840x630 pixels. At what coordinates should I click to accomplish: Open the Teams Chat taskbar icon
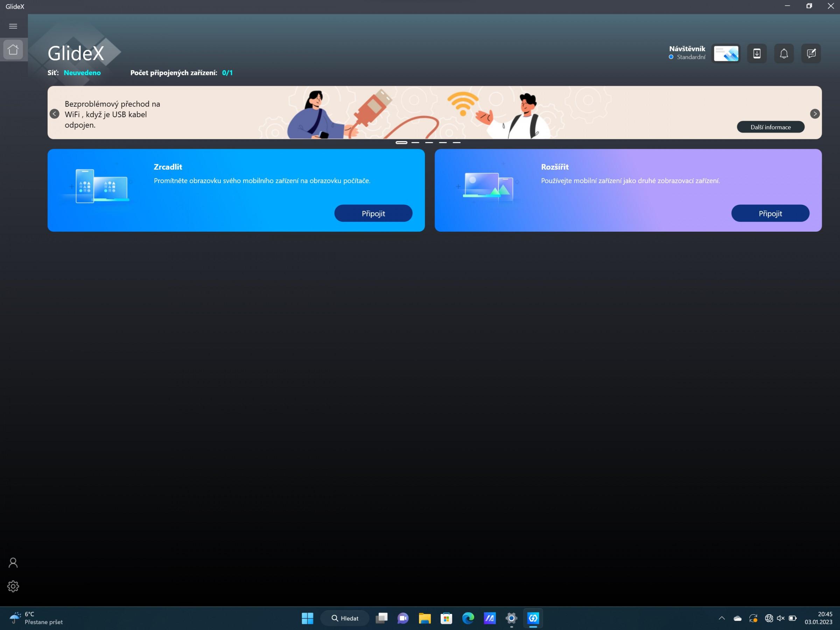403,618
